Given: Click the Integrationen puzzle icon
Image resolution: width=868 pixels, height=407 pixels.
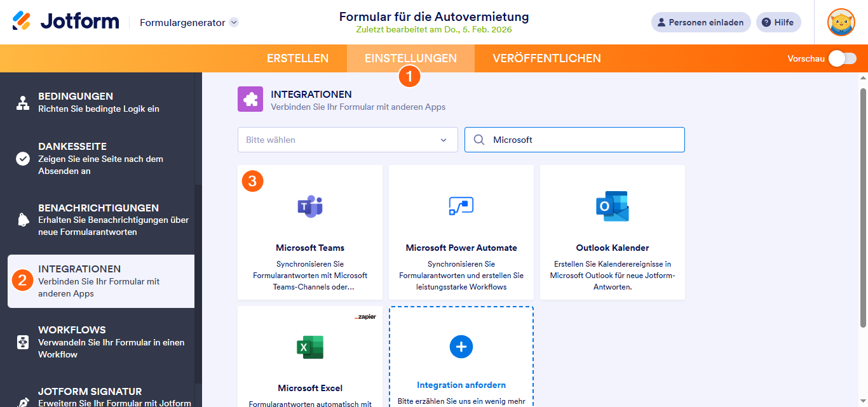Looking at the screenshot, I should (x=250, y=99).
